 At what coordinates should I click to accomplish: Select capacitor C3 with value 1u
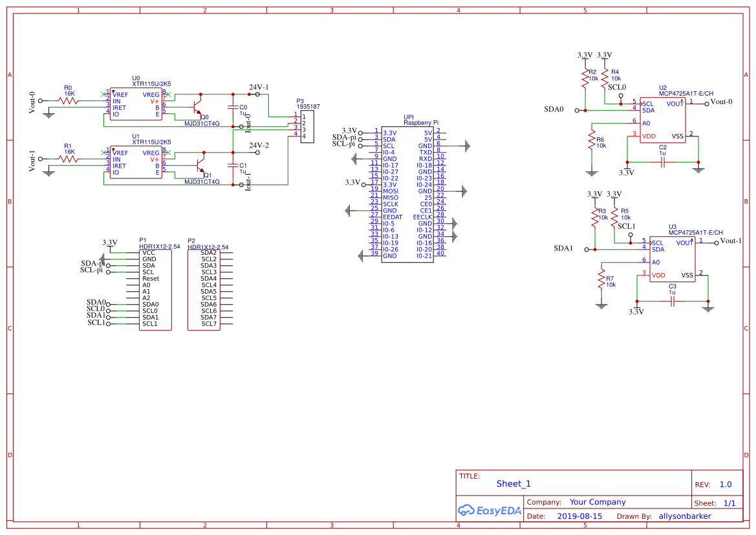point(671,301)
